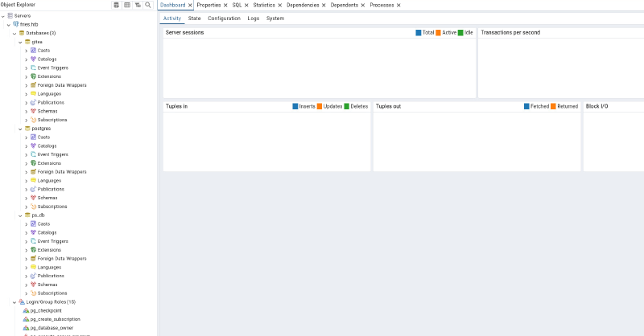Select Event Triggers under postgres database
644x336 pixels.
[52, 154]
